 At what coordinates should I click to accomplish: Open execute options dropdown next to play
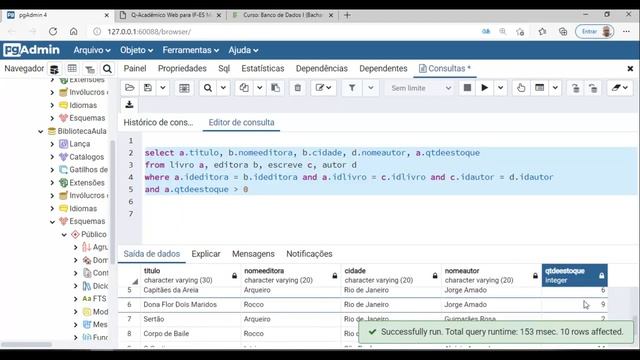500,88
